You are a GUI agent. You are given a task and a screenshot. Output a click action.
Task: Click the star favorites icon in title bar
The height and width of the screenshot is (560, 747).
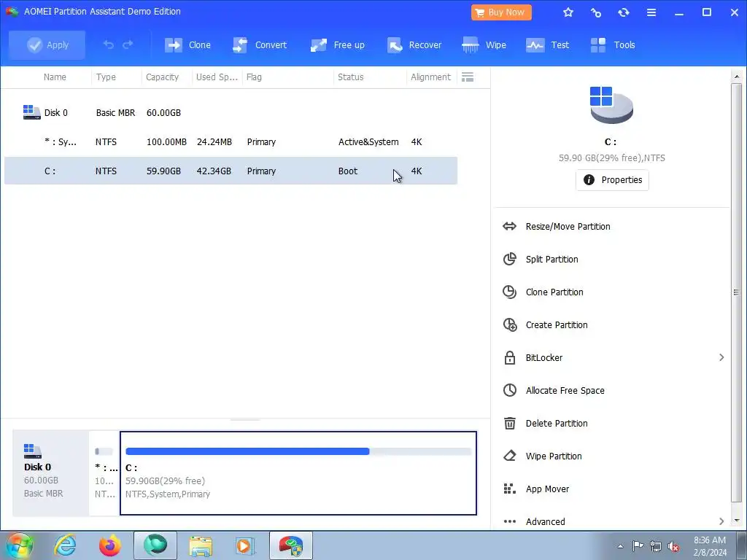pos(568,12)
